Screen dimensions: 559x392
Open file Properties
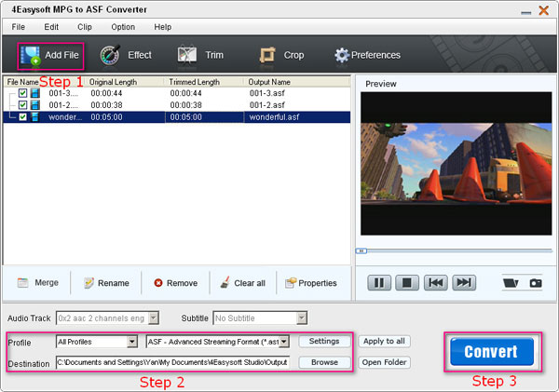pyautogui.click(x=311, y=283)
